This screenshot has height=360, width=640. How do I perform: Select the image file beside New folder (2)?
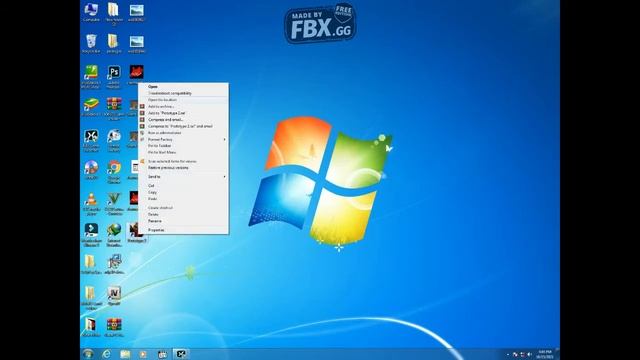136,12
